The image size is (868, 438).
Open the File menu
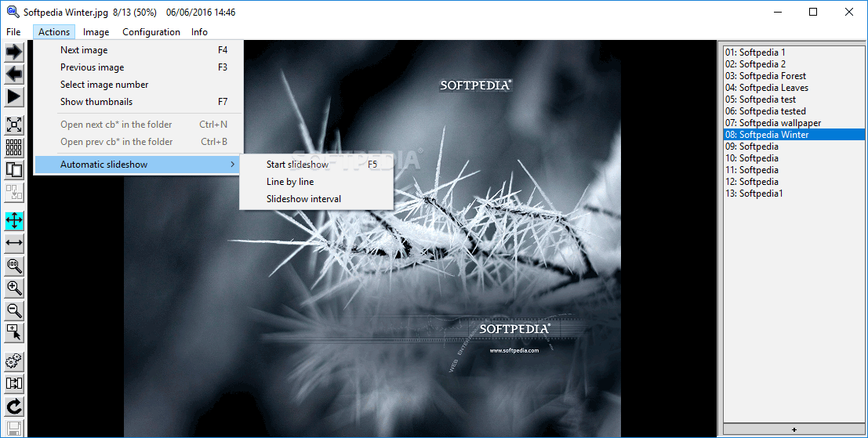(13, 32)
